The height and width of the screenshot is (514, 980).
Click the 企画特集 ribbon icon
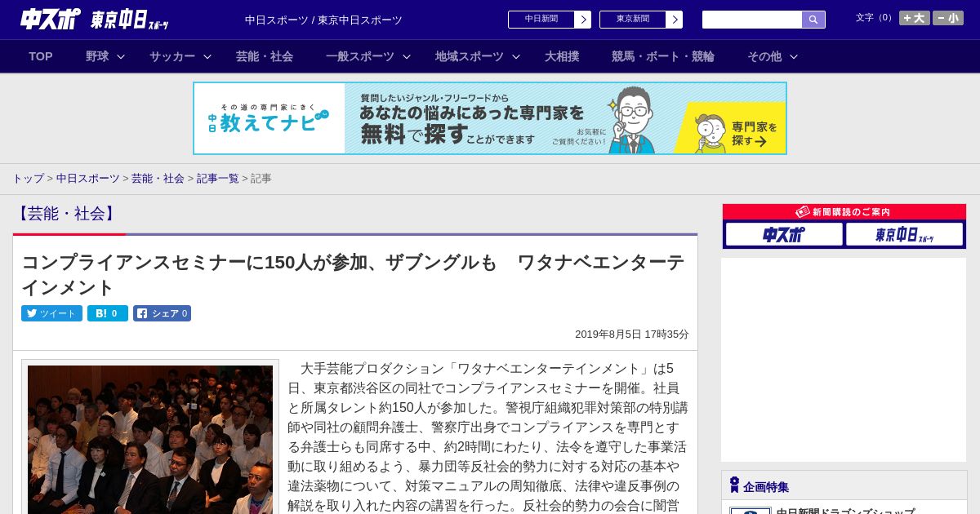tap(734, 485)
